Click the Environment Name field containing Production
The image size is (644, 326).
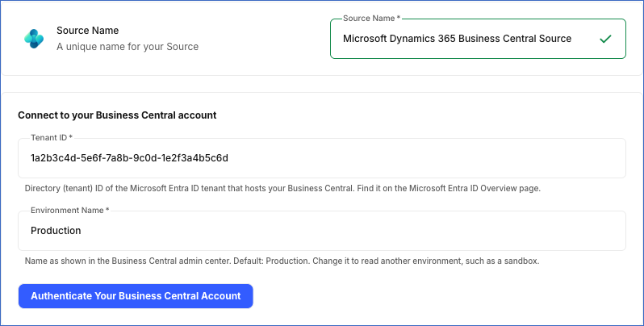click(321, 230)
